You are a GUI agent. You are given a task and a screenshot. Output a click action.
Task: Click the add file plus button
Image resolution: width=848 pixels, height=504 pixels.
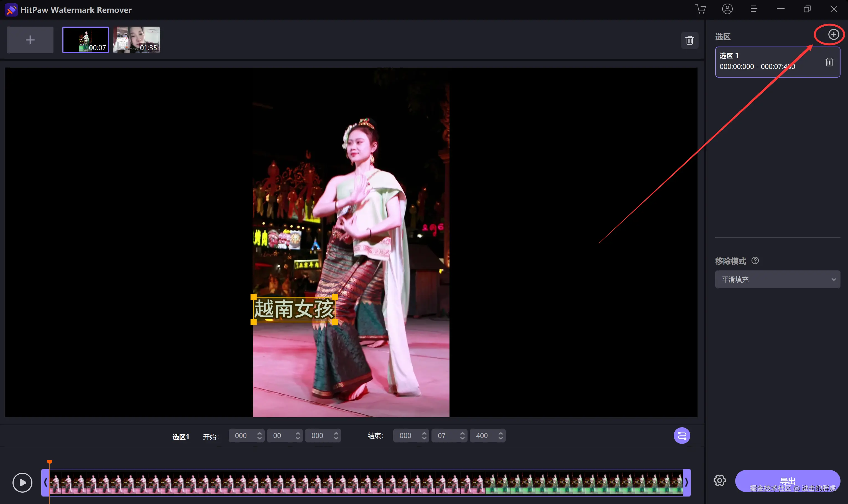tap(30, 40)
